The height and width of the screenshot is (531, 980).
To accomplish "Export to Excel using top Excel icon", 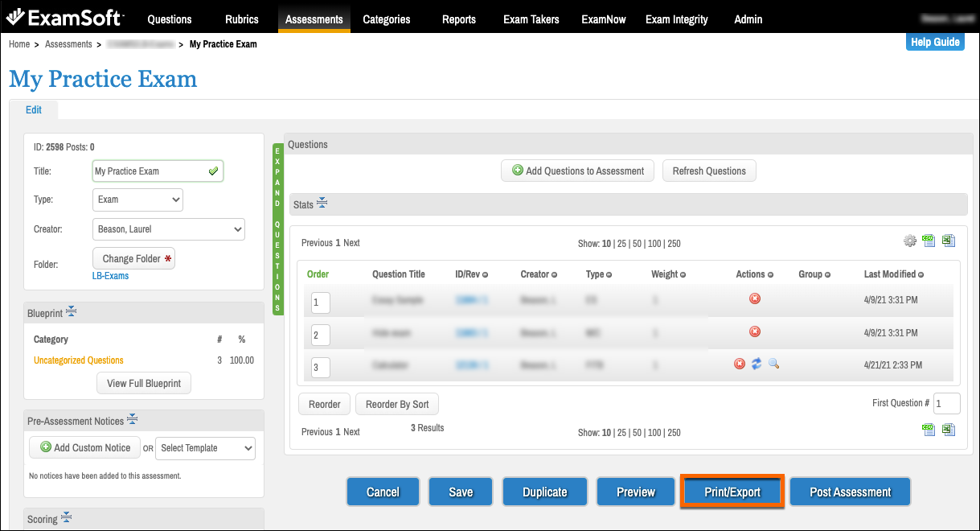I will (949, 240).
